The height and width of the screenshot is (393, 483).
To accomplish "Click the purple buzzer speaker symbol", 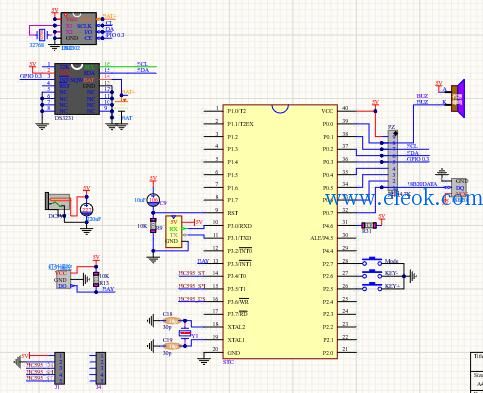I will pos(458,98).
